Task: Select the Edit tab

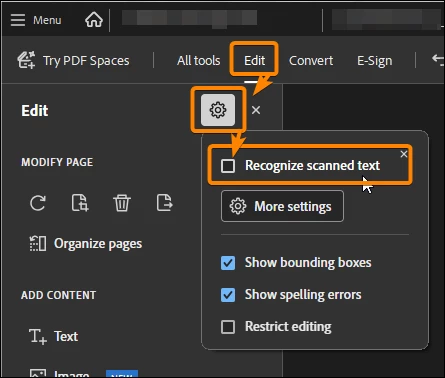Action: pyautogui.click(x=255, y=61)
